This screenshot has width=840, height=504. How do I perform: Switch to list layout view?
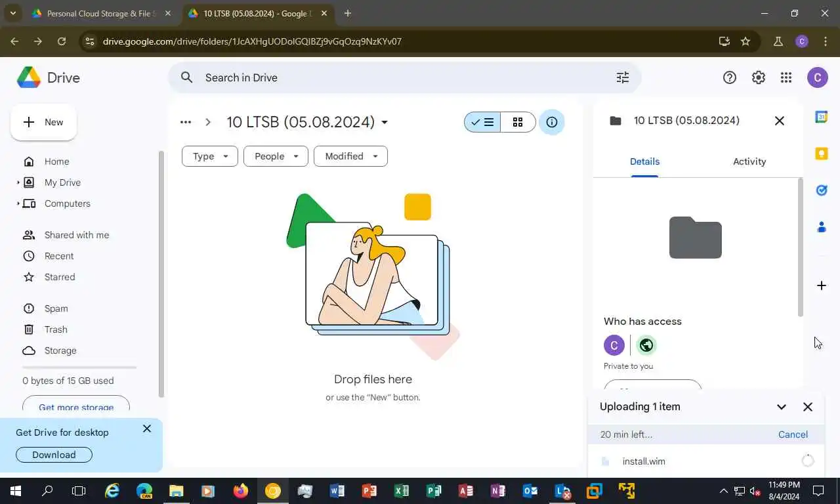[x=482, y=122]
